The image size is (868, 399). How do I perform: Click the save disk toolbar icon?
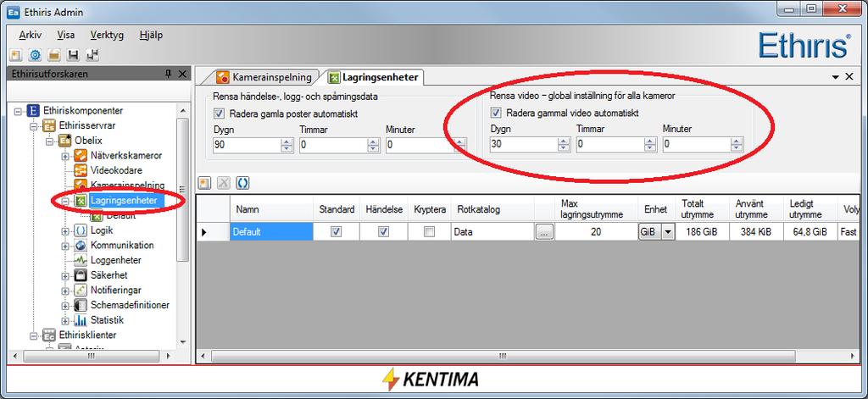(73, 55)
